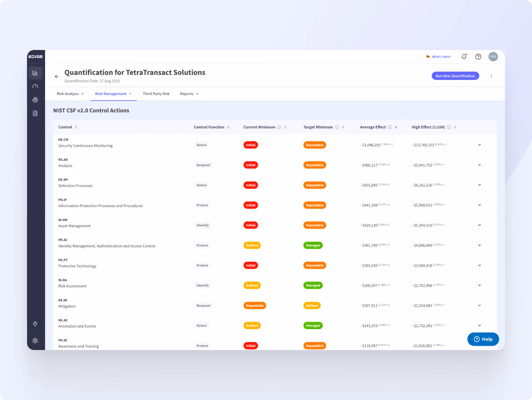Click the -$6,181,126 high effect value
This screenshot has width=532, height=400.
click(422, 185)
